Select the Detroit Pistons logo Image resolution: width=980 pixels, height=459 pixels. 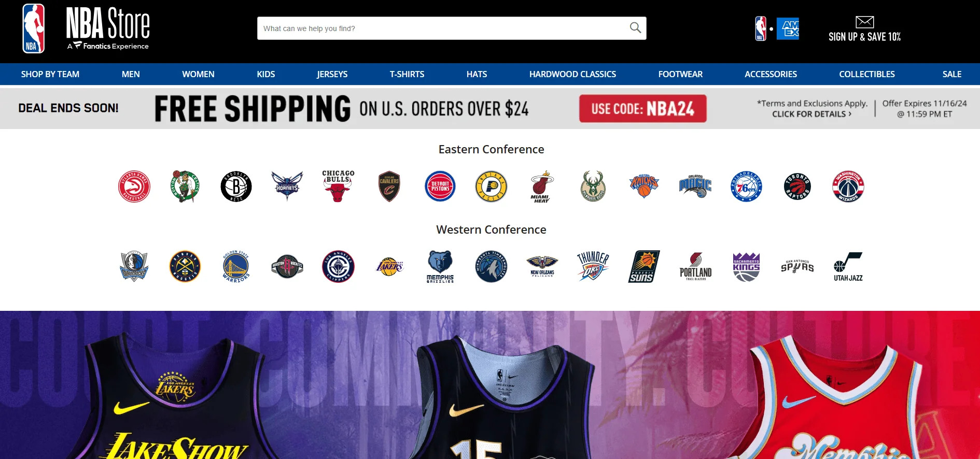pos(440,187)
